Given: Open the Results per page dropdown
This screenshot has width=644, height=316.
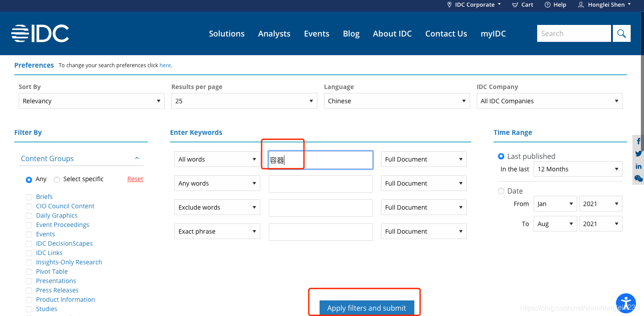Looking at the screenshot, I should (x=244, y=101).
